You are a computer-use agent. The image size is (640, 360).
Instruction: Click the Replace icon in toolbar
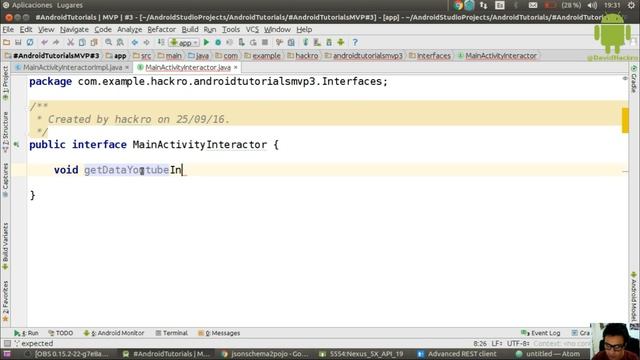point(120,42)
